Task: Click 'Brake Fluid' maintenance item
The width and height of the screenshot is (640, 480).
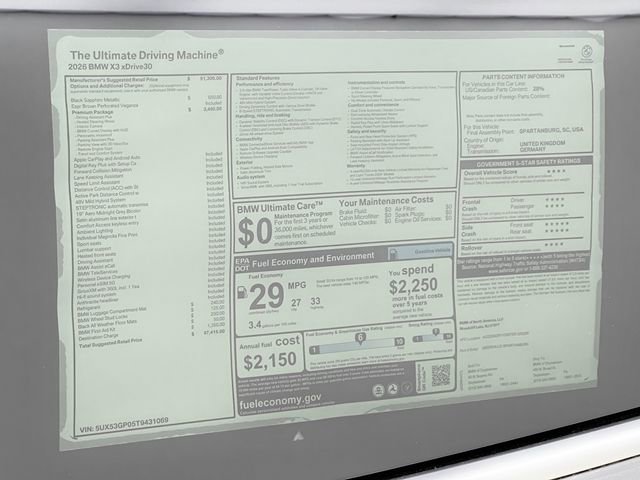Action: tap(353, 212)
